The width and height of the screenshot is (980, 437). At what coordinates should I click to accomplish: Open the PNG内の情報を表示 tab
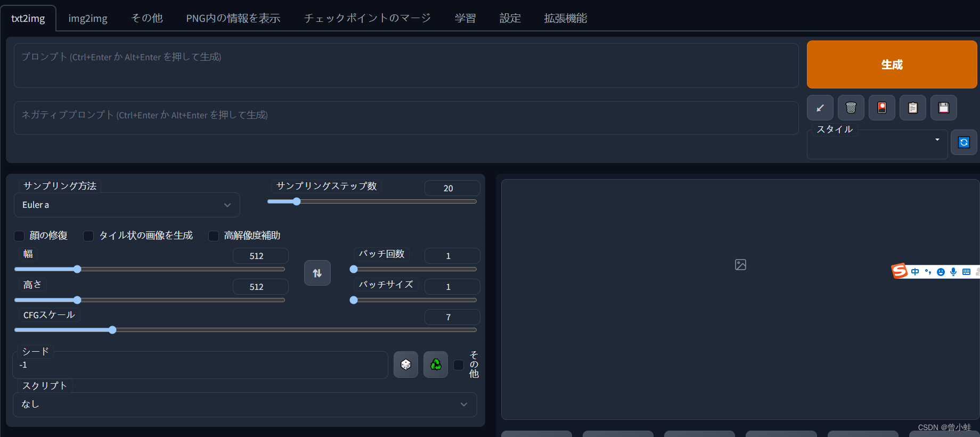click(x=233, y=18)
